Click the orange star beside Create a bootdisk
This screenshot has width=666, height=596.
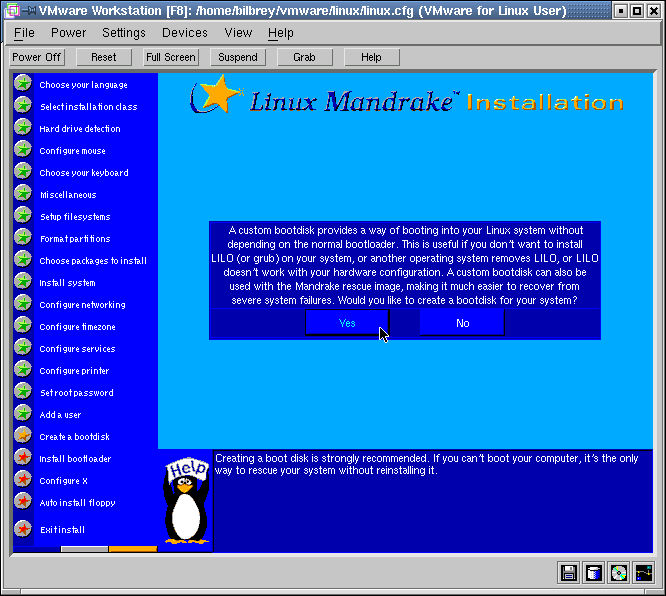pos(23,436)
